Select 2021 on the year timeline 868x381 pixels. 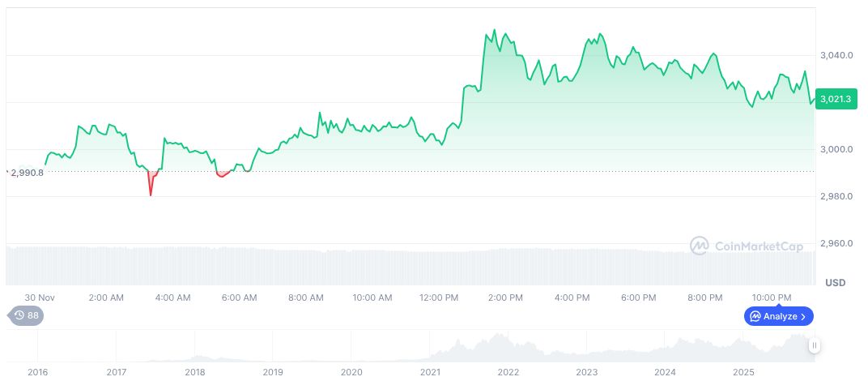click(x=430, y=372)
